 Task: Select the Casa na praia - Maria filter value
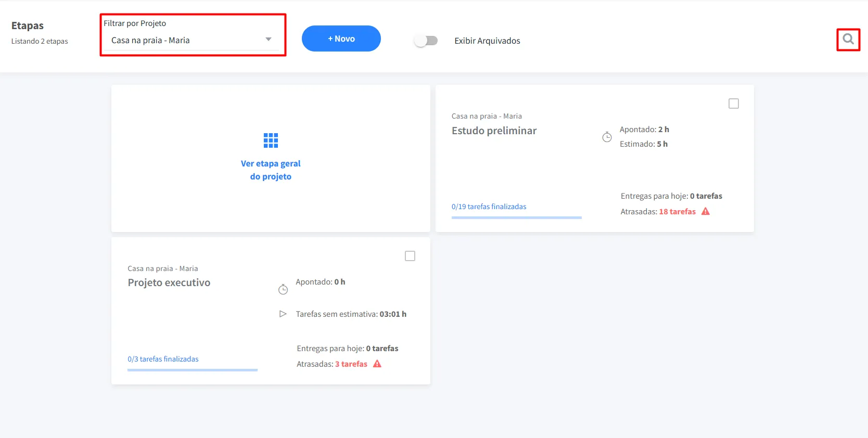150,40
